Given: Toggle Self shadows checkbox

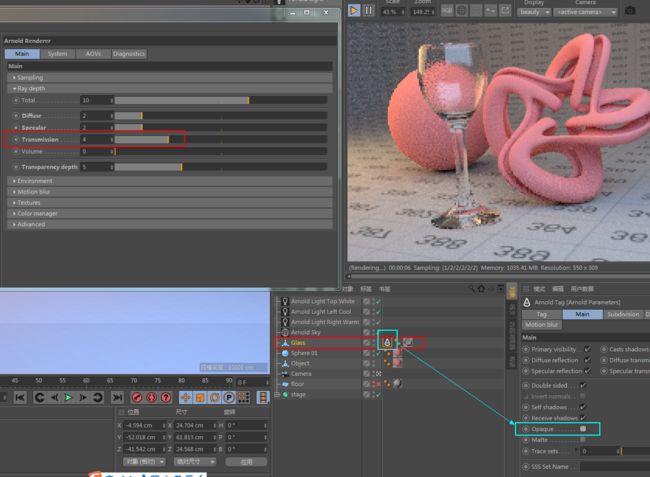Looking at the screenshot, I should click(x=583, y=407).
